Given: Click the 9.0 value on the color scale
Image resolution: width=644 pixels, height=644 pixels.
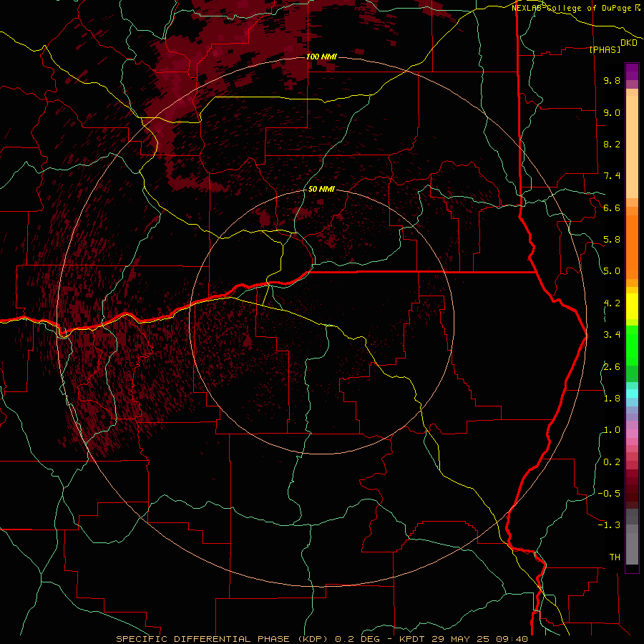Looking at the screenshot, I should (612, 112).
